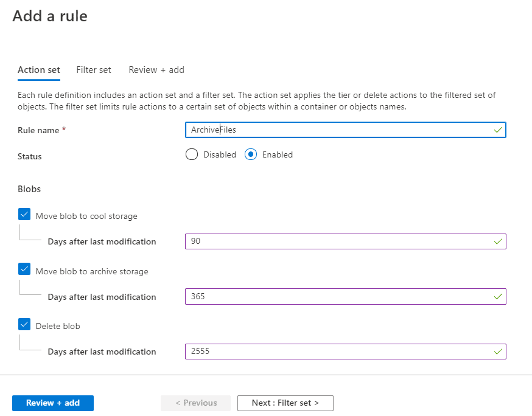Select the Action set tab
The width and height of the screenshot is (532, 416).
39,70
